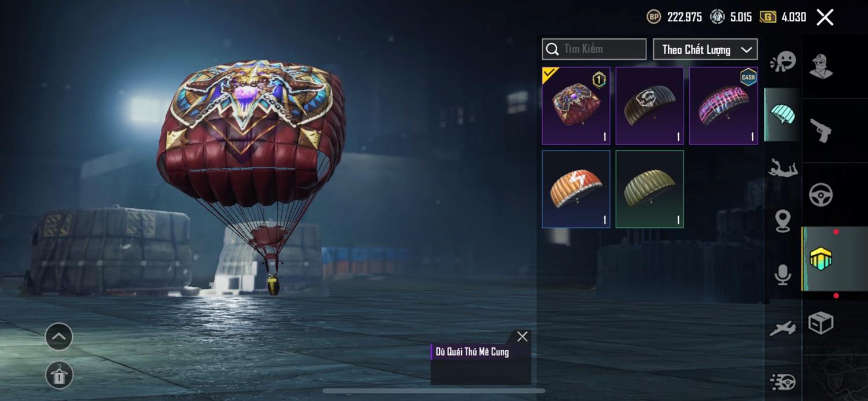
Task: Click the Tìm Kiếm search field
Action: click(594, 49)
